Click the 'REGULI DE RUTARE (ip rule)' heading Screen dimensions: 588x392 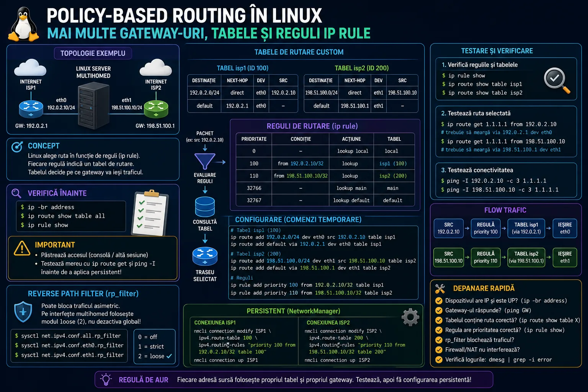pos(312,126)
